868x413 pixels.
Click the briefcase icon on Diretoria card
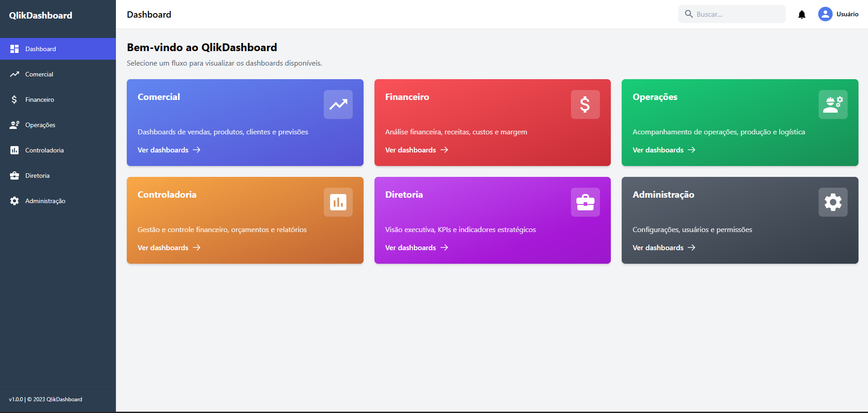[585, 202]
